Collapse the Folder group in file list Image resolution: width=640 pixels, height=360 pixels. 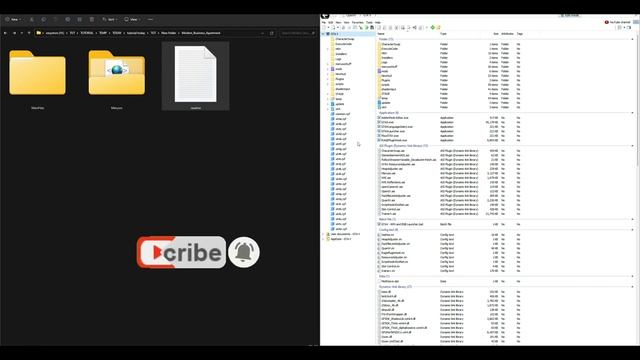coord(633,39)
